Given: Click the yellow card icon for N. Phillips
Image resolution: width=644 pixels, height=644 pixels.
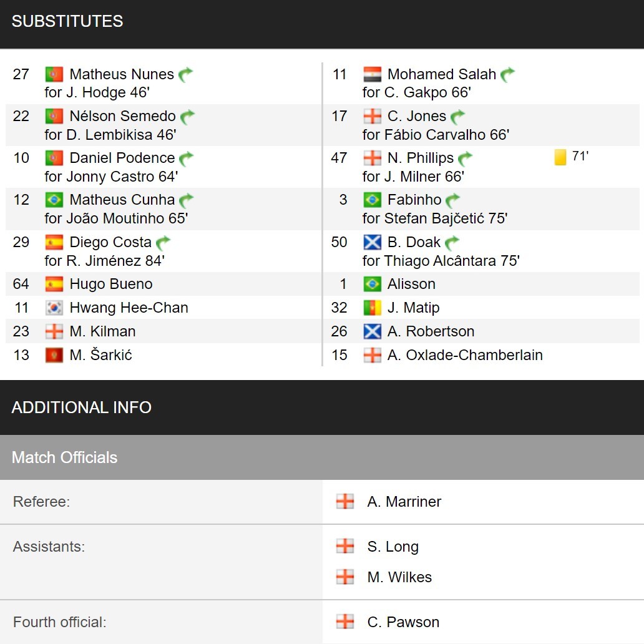Looking at the screenshot, I should point(560,157).
